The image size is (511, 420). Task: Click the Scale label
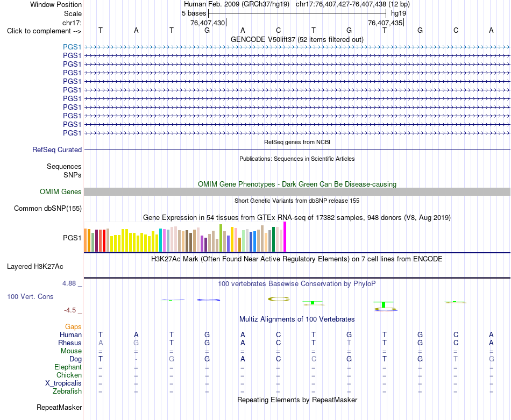(x=73, y=13)
